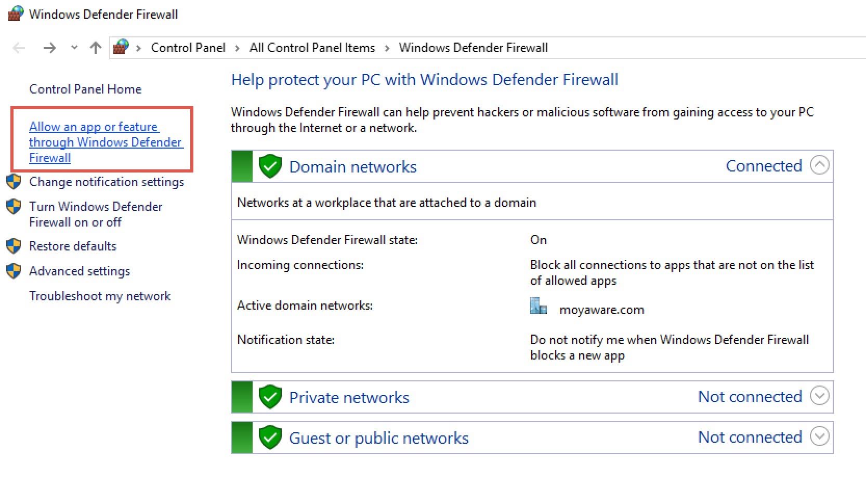Open the recent locations dropdown arrow

point(74,48)
